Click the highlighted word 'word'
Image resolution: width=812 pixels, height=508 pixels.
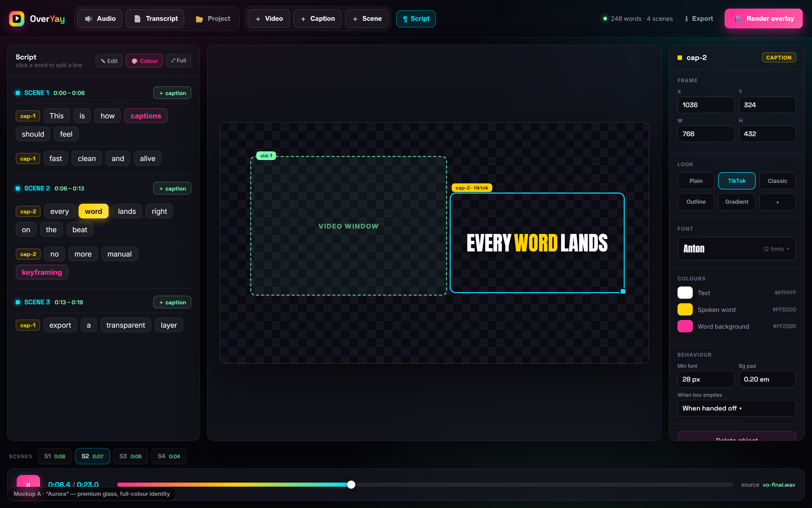93,211
